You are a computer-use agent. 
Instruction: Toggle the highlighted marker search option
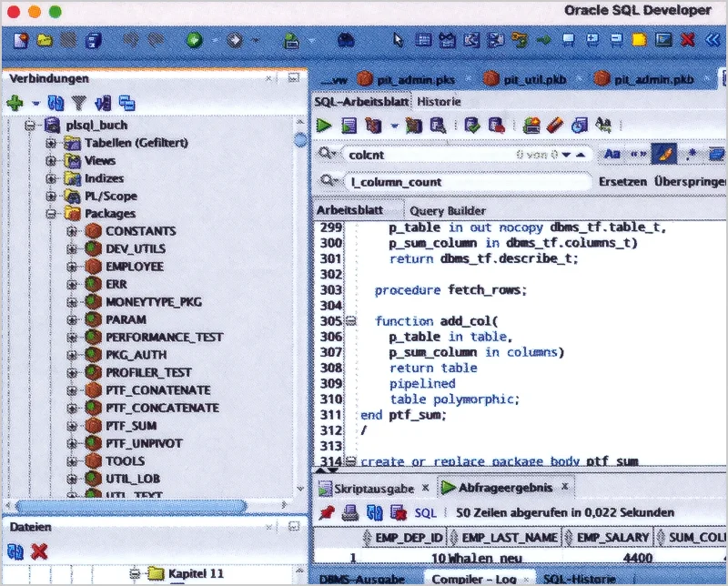pos(664,154)
